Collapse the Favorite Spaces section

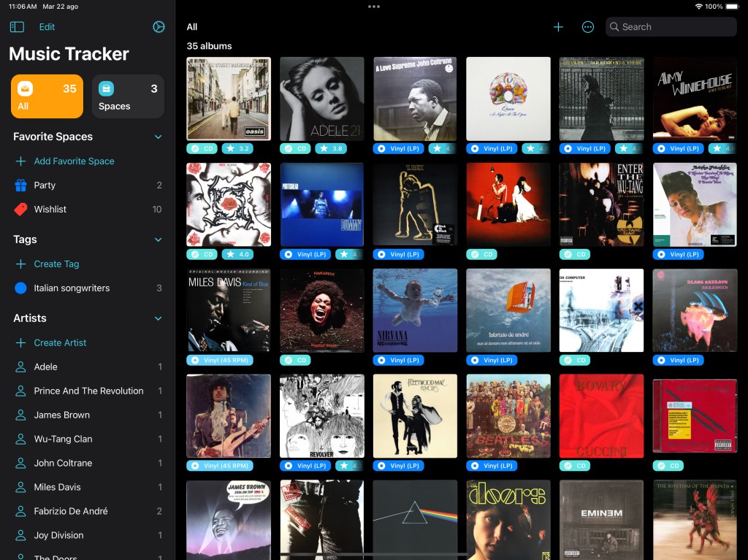coord(158,137)
